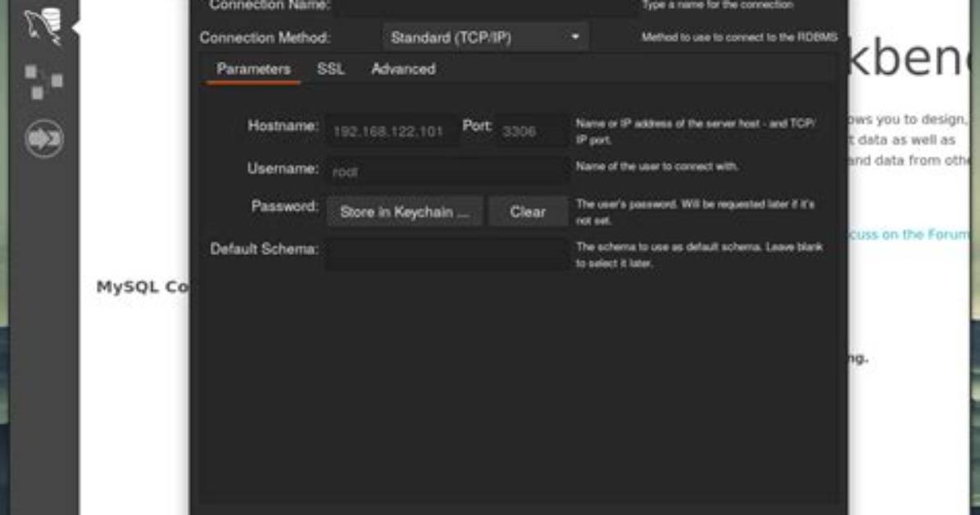Image resolution: width=980 pixels, height=515 pixels.
Task: Focus the Connection Name field
Action: pos(486,6)
